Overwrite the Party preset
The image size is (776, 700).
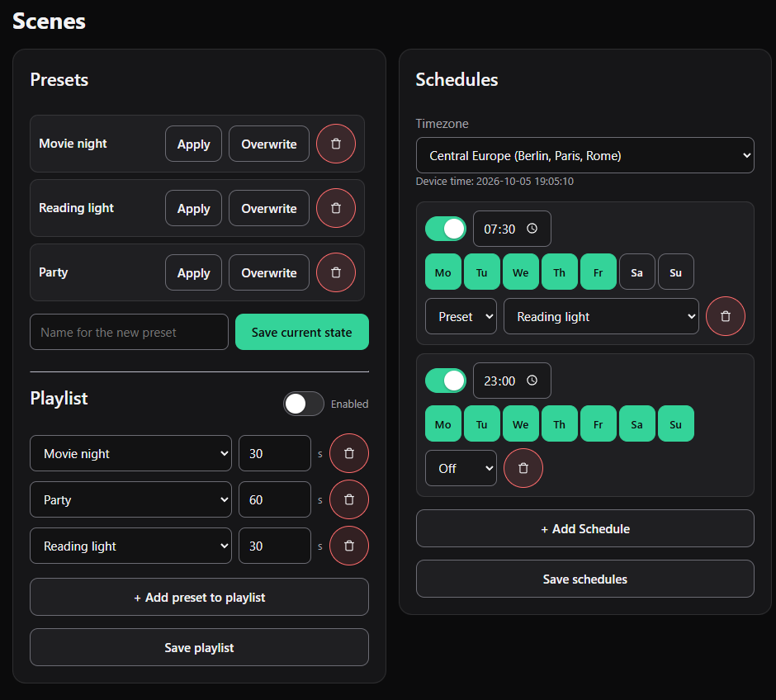[269, 272]
